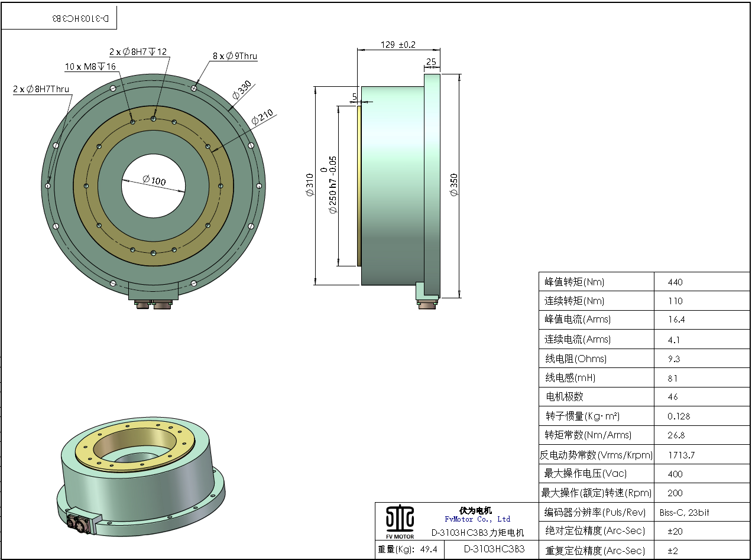The image size is (752, 560).
Task: Select the rotor inertia value 0.128
Action: pyautogui.click(x=679, y=416)
